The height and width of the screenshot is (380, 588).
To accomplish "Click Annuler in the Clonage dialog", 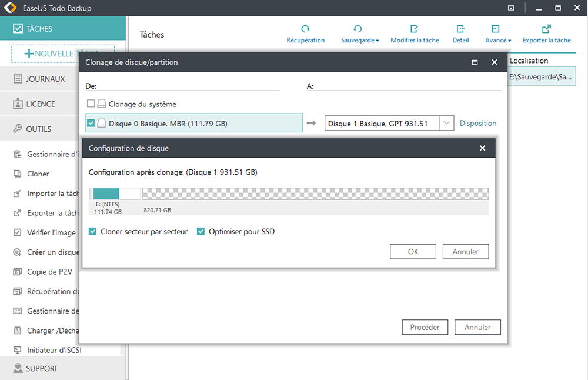I will (477, 327).
